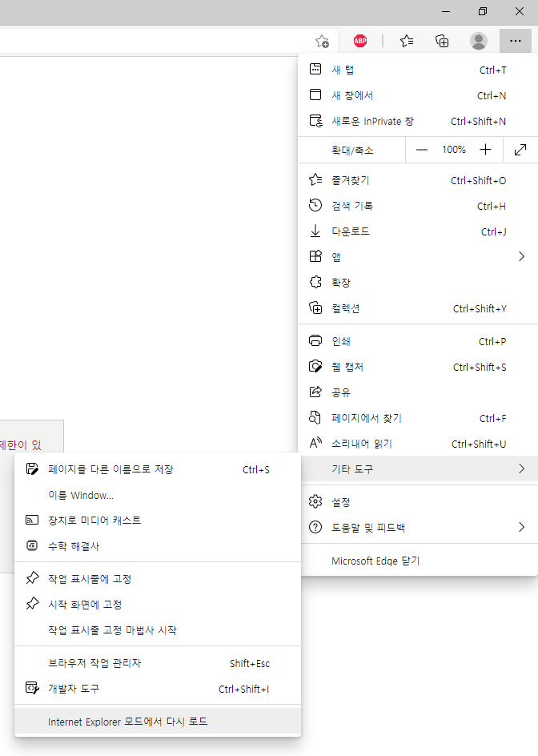Viewport: 538px width, 756px height.
Task: Minimize the browser window
Action: click(446, 11)
